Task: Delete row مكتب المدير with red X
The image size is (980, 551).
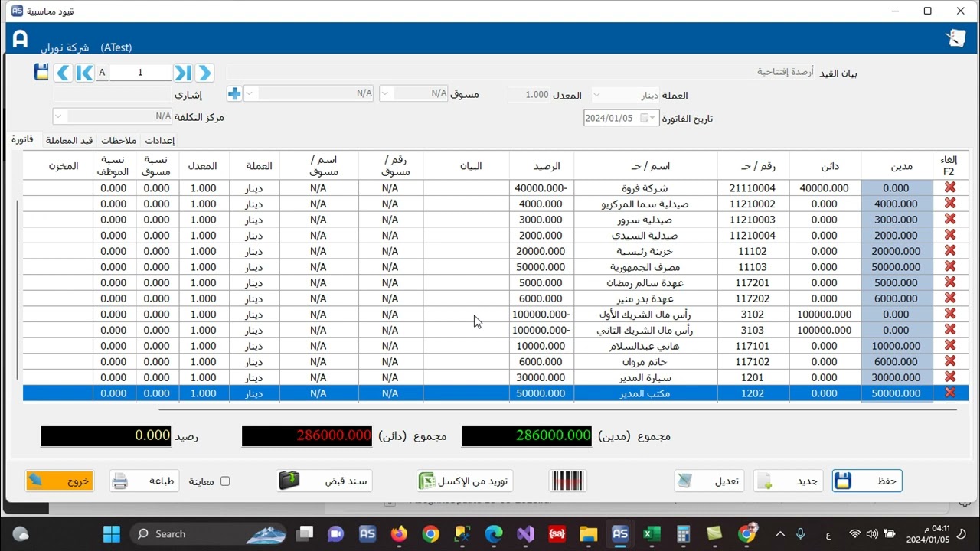Action: [x=950, y=393]
